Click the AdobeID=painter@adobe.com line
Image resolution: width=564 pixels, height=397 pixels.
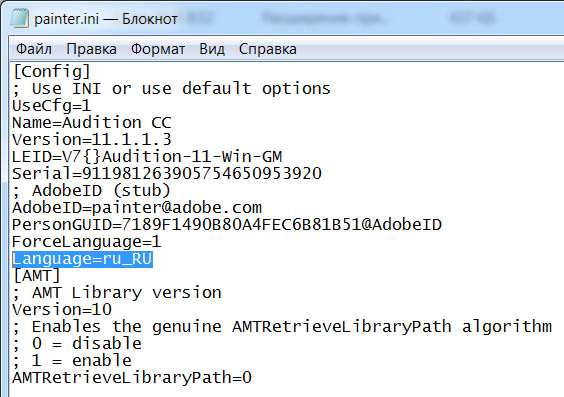pyautogui.click(x=137, y=208)
